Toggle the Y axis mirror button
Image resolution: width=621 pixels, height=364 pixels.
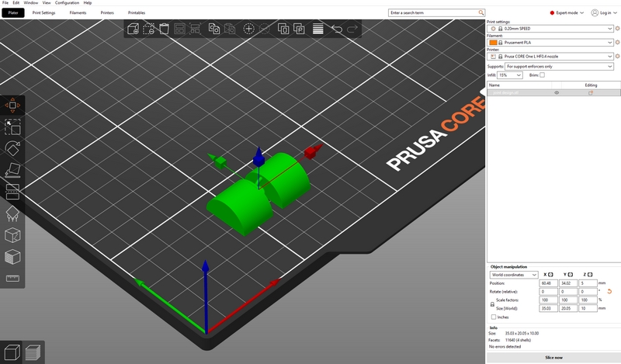[571, 275]
